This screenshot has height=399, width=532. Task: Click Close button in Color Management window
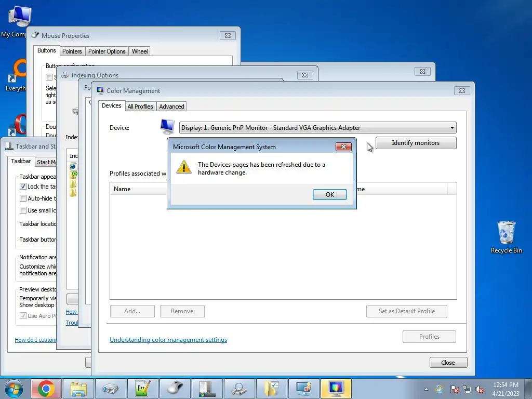coord(448,362)
